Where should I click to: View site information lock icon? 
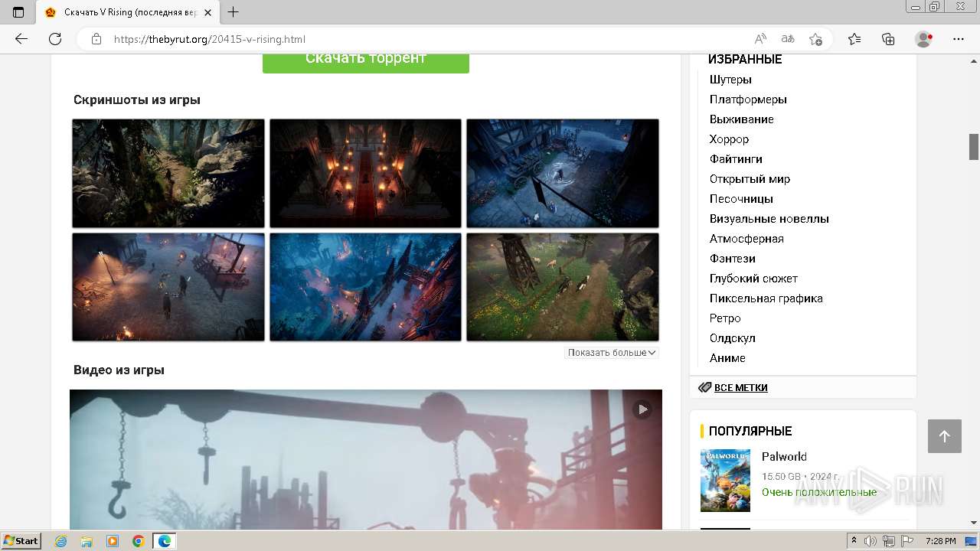coord(96,39)
